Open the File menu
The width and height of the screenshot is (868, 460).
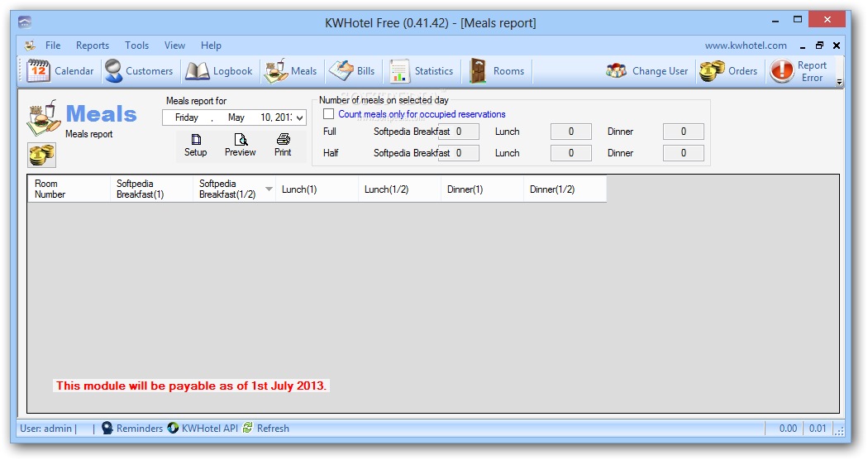(x=53, y=46)
